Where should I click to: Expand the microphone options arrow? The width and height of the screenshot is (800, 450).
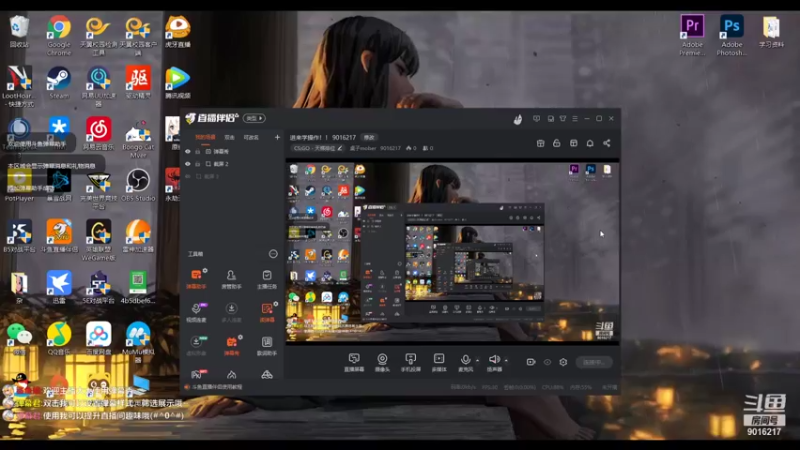(477, 360)
